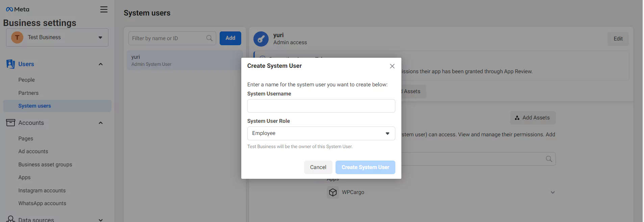Screen dimensions: 644x222
Task: Click the Users section icon
Action: tap(10, 64)
